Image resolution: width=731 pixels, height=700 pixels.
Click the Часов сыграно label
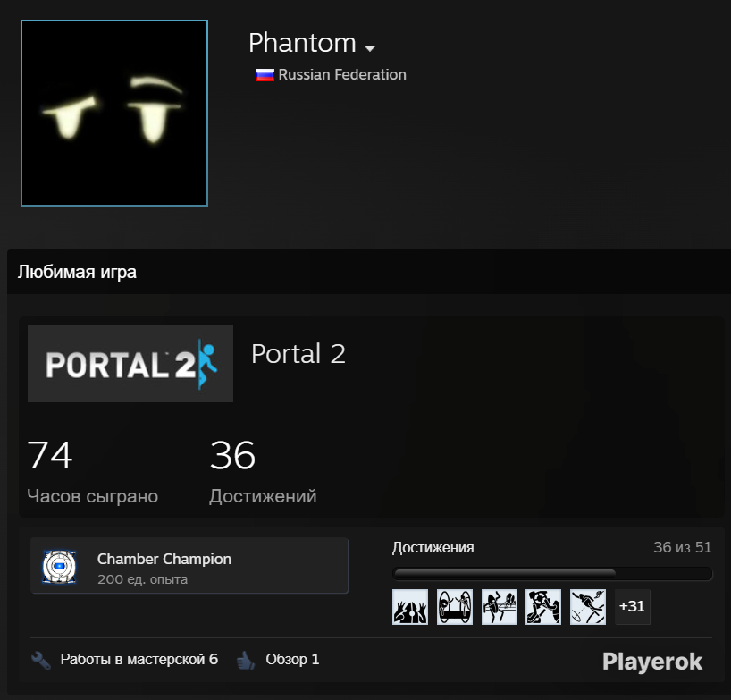93,496
